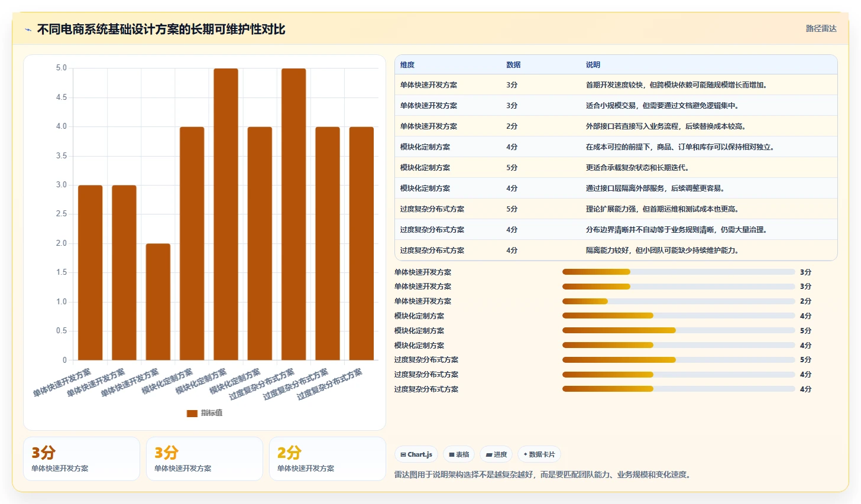Click the 2分 progress bar for 单体快速开发方案
Viewport: 861px width, 504px height.
coord(679,301)
